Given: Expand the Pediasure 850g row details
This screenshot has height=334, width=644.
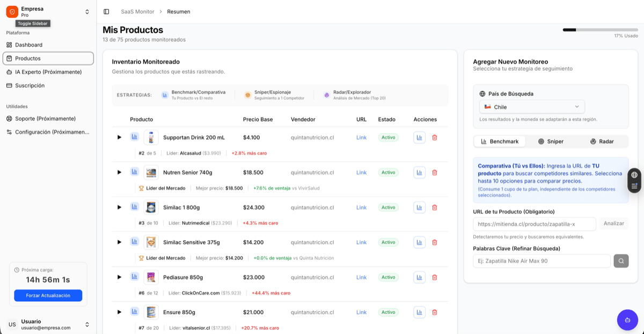Looking at the screenshot, I should 119,277.
